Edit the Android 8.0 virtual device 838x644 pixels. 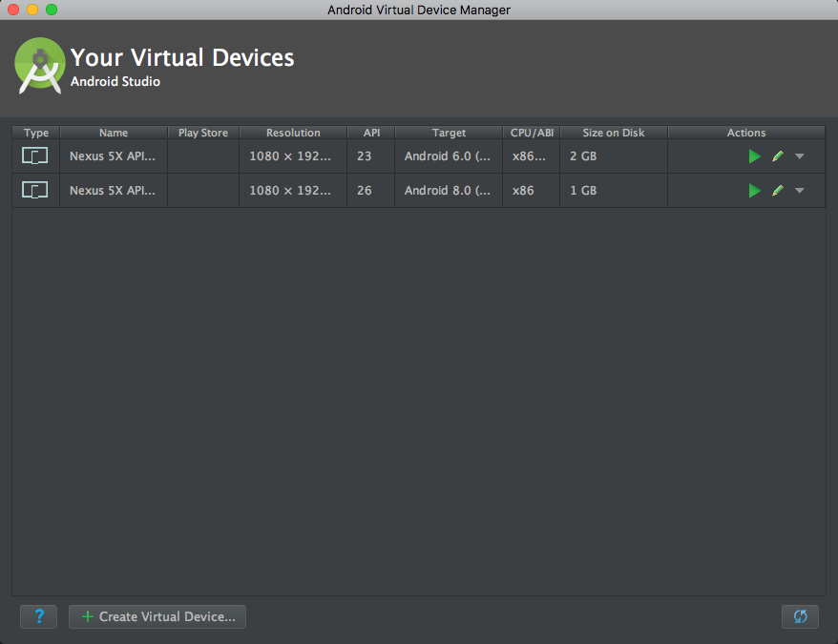coord(778,191)
